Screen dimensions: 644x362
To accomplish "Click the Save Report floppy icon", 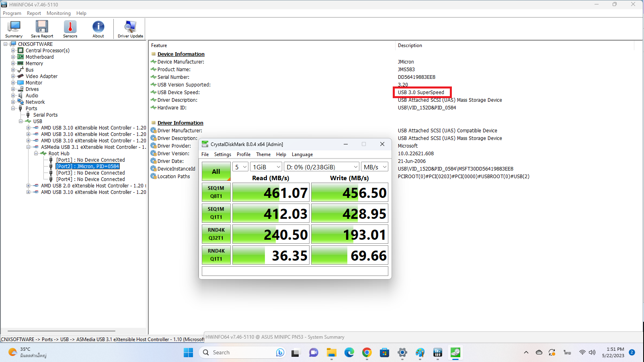I will 42,29.
